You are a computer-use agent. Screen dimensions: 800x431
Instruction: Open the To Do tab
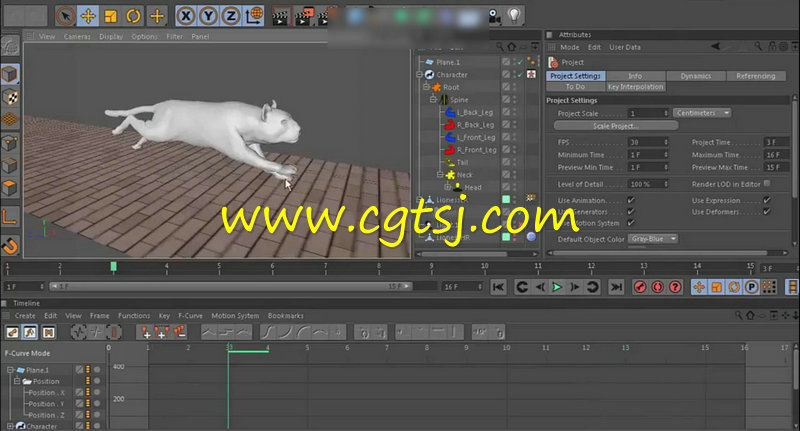[576, 87]
